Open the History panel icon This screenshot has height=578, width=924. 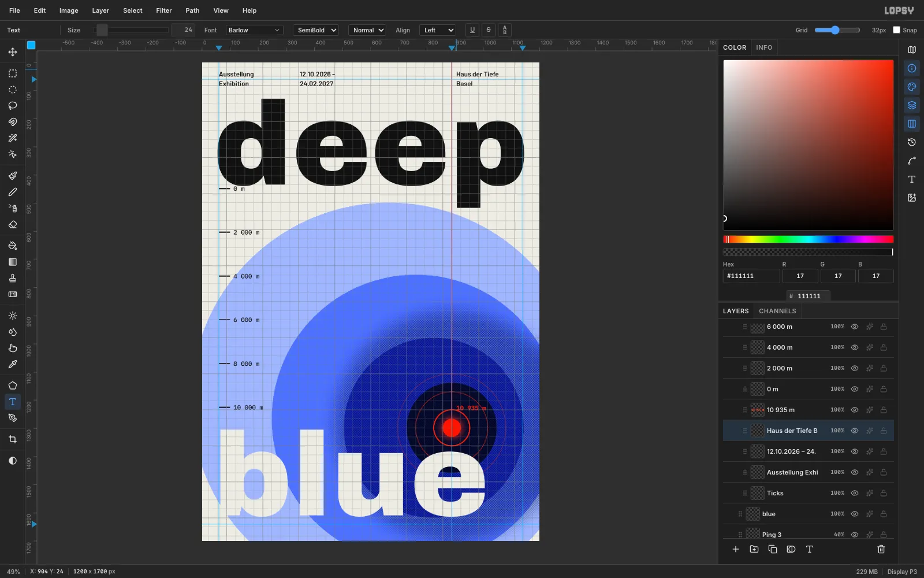tap(912, 142)
